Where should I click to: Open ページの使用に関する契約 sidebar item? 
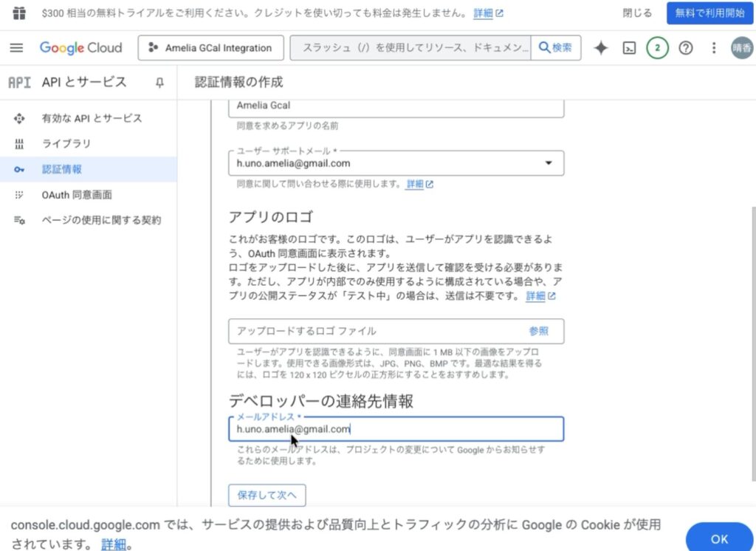point(101,220)
